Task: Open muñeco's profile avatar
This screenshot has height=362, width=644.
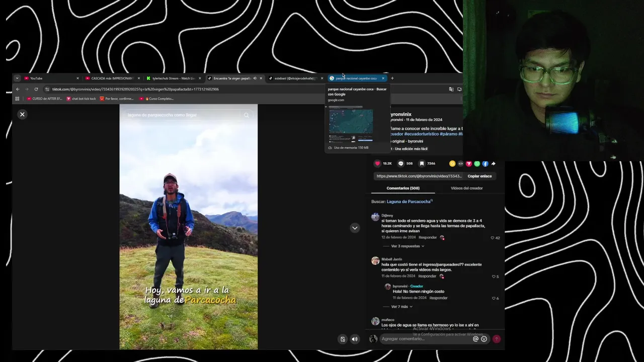Action: [x=375, y=321]
